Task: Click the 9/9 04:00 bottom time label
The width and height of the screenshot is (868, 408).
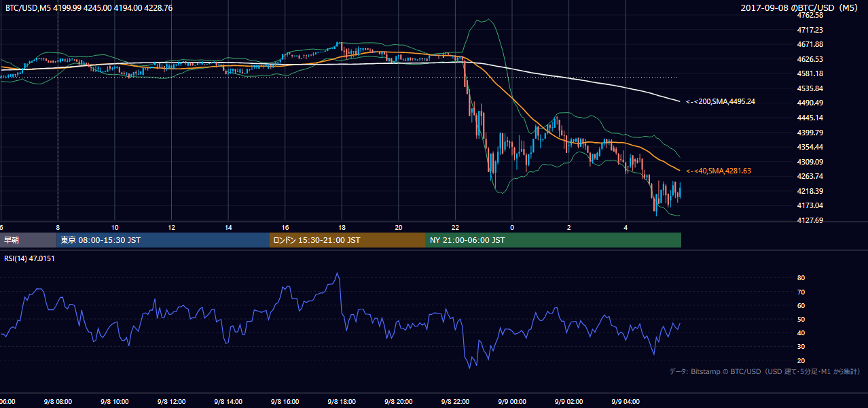Action: [626, 402]
